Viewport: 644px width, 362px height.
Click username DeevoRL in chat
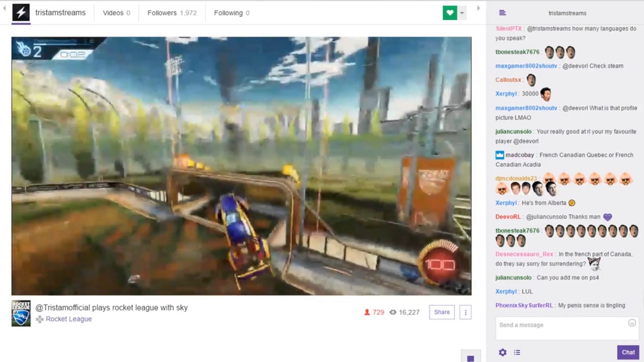[x=508, y=217]
